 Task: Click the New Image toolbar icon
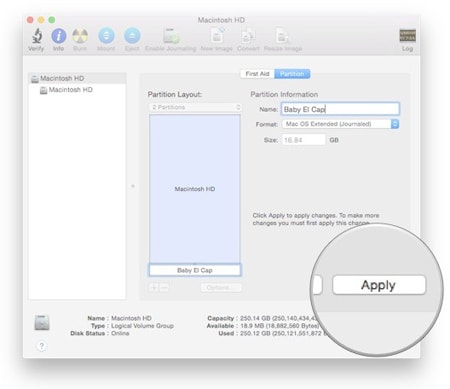pos(217,36)
